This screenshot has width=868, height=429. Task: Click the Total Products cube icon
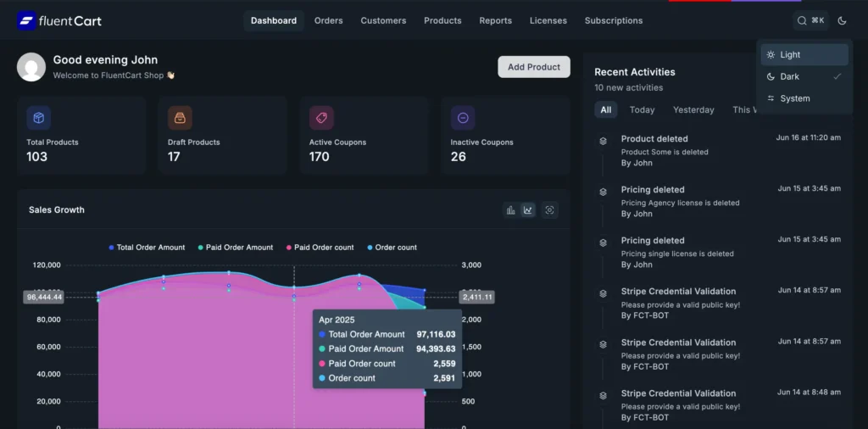pos(39,118)
